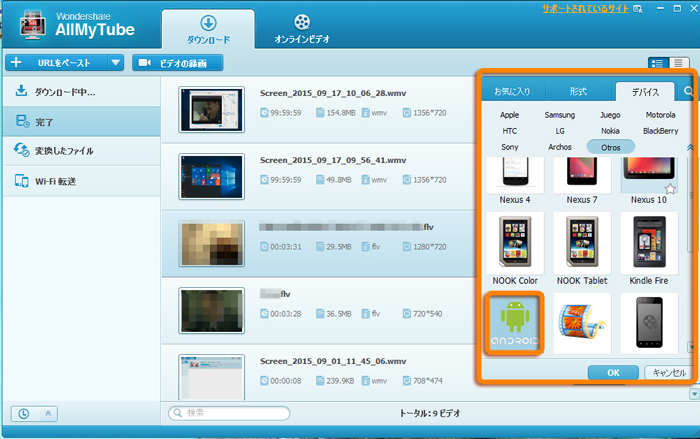Select the Motorola device category

click(660, 115)
